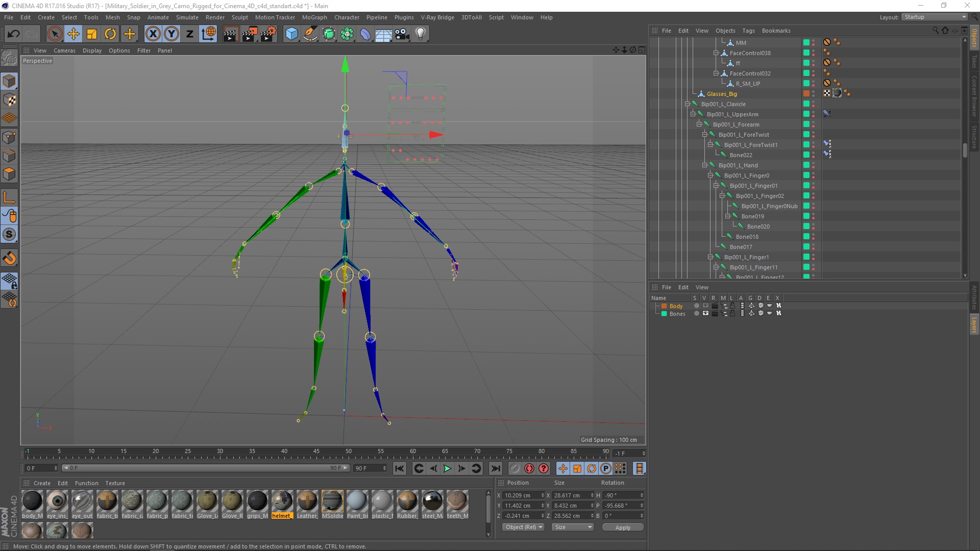Viewport: 980px width, 551px height.
Task: Open the Layout Startup dropdown
Action: pyautogui.click(x=935, y=17)
